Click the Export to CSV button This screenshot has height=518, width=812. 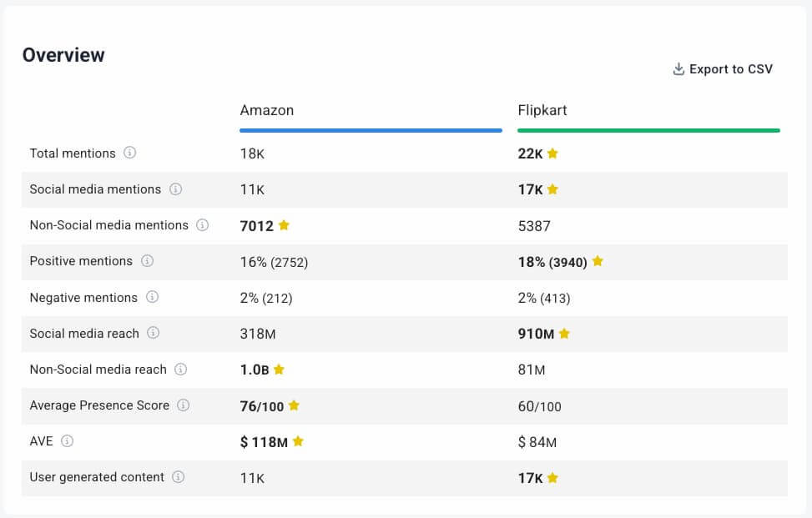723,69
